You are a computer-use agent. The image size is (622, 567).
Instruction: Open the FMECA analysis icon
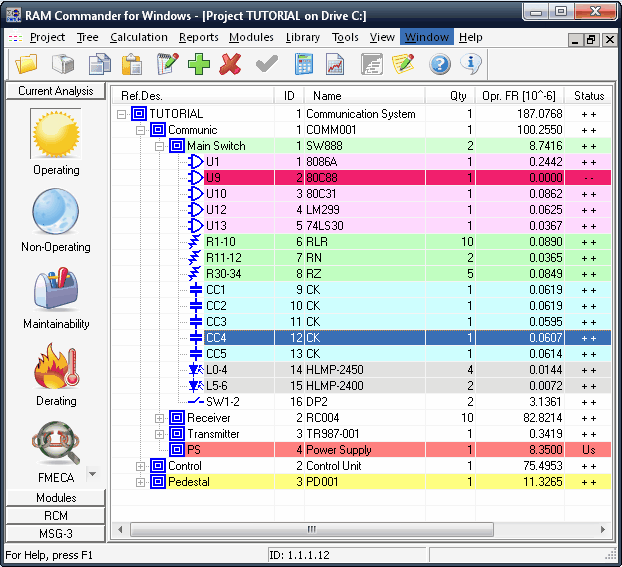56,443
